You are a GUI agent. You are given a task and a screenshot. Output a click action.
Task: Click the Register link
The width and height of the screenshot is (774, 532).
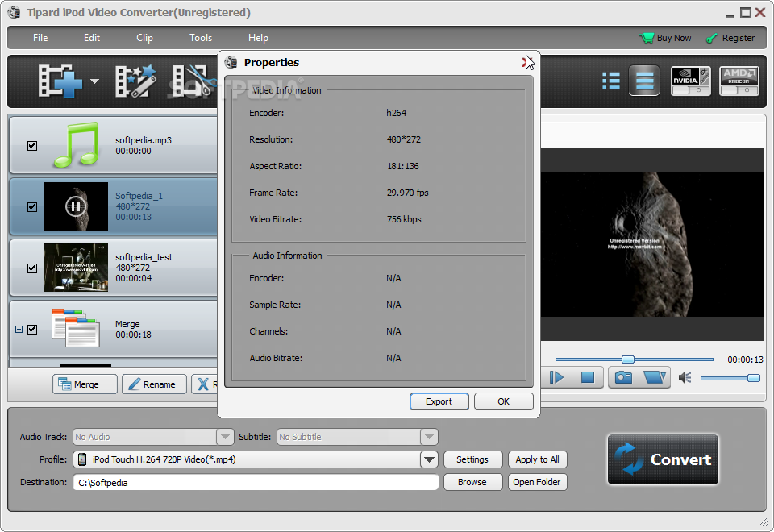pos(738,38)
